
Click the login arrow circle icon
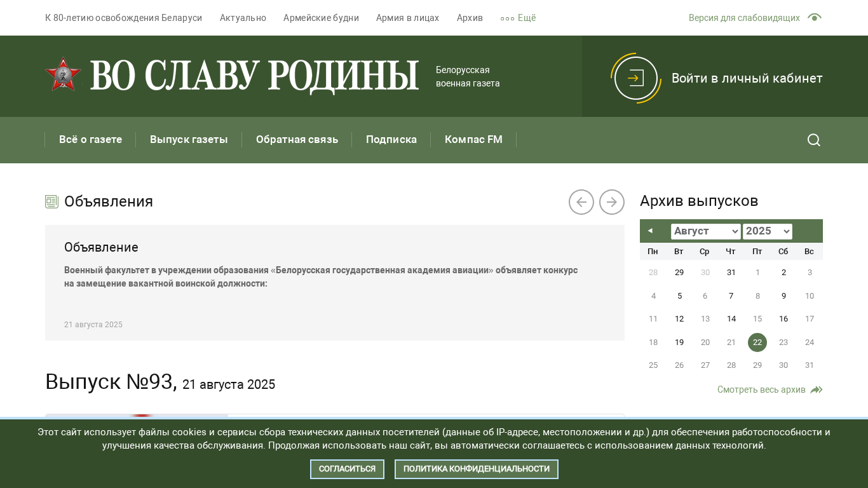[636, 78]
